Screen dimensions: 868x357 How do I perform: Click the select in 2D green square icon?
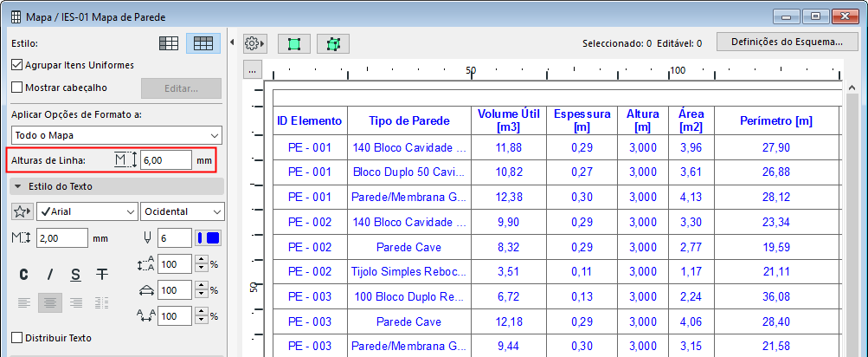(294, 44)
